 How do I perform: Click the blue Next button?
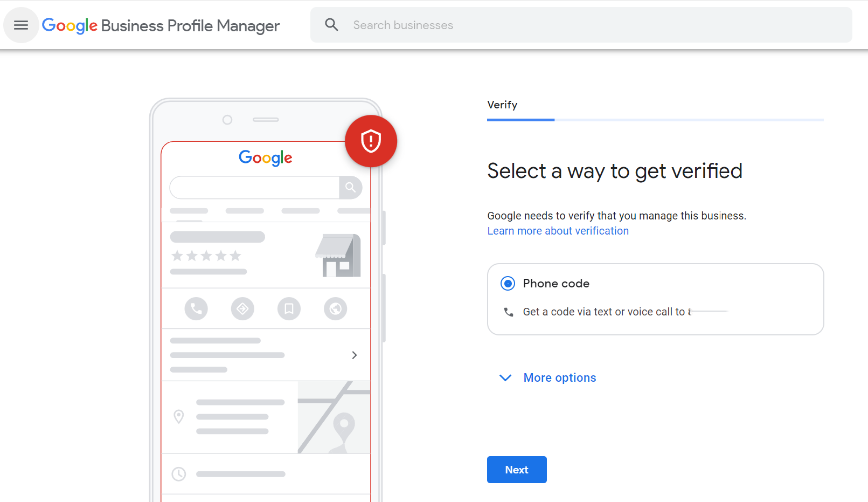click(517, 470)
